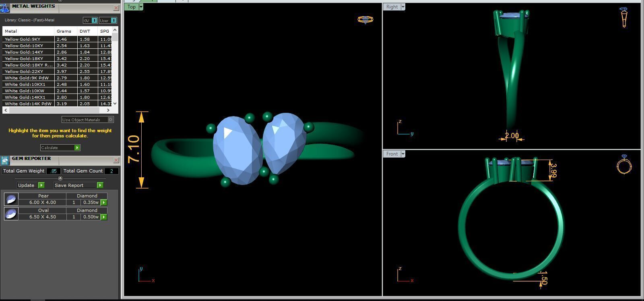Select the White Gold:14KX1 row
Image resolution: width=644 pixels, height=301 pixels.
[57, 97]
